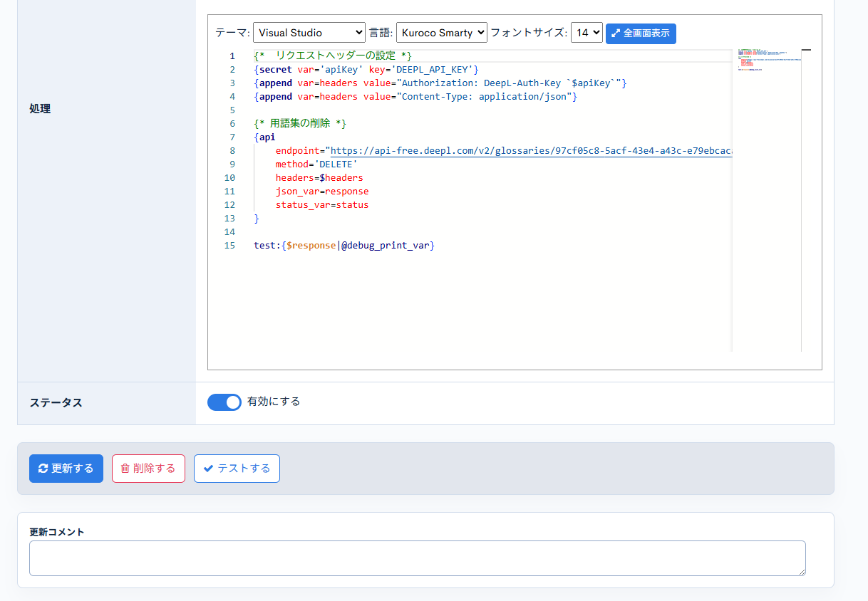Click the 処理 row label
This screenshot has height=601, width=868.
40,109
